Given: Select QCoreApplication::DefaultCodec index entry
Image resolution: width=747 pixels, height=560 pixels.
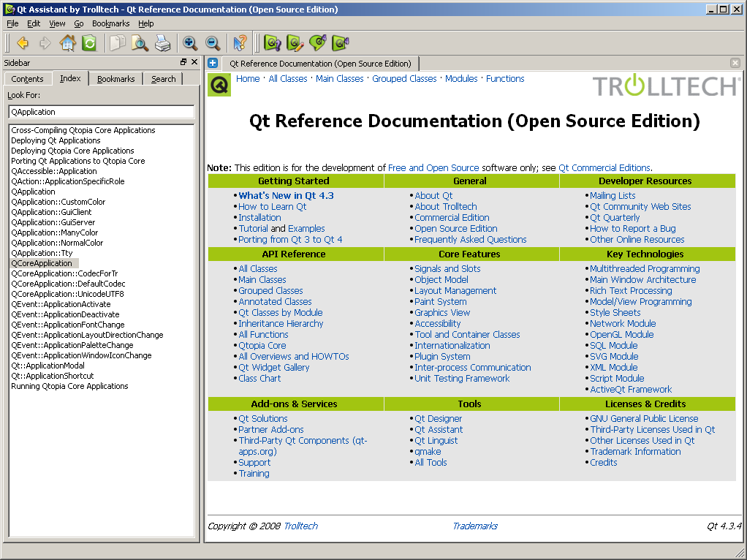Looking at the screenshot, I should [x=68, y=284].
